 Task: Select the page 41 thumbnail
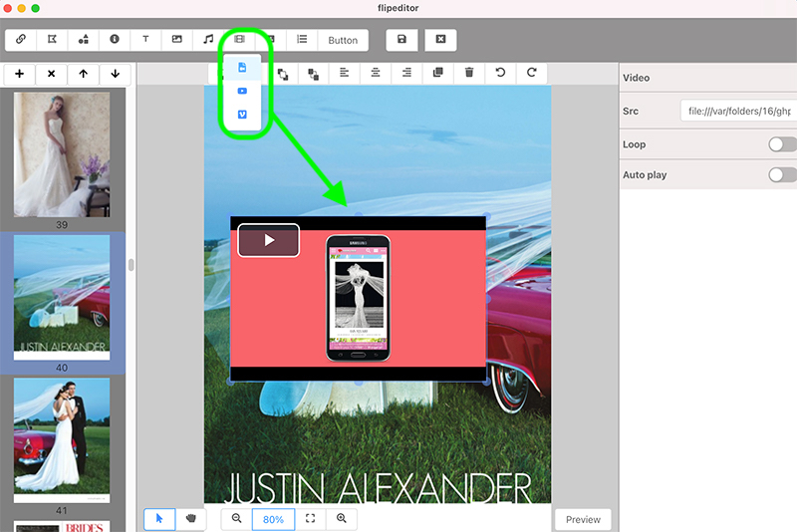(x=62, y=440)
